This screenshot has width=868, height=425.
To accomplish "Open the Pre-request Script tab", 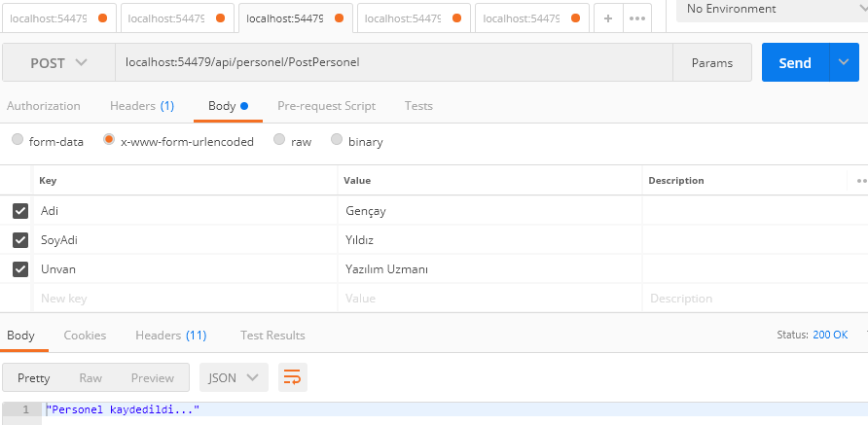I will tap(326, 105).
